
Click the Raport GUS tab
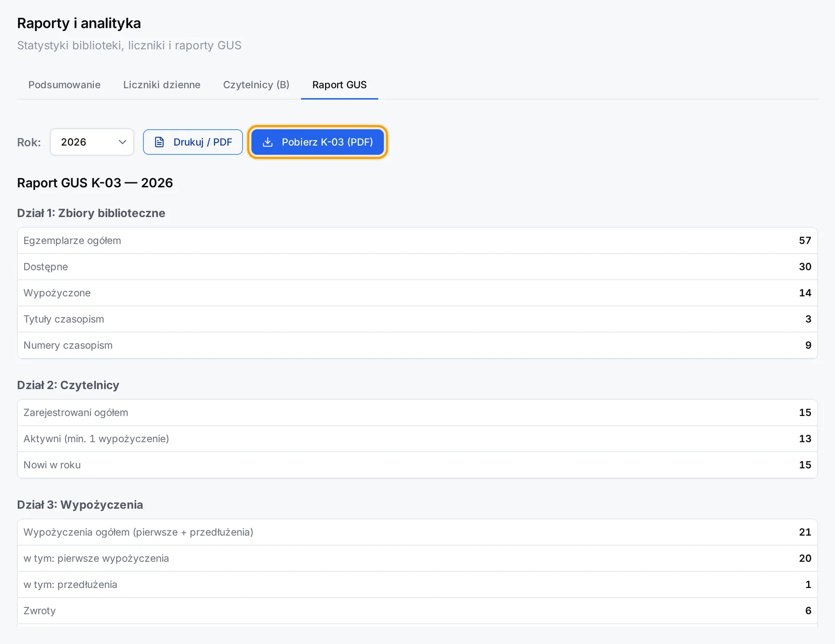point(340,85)
